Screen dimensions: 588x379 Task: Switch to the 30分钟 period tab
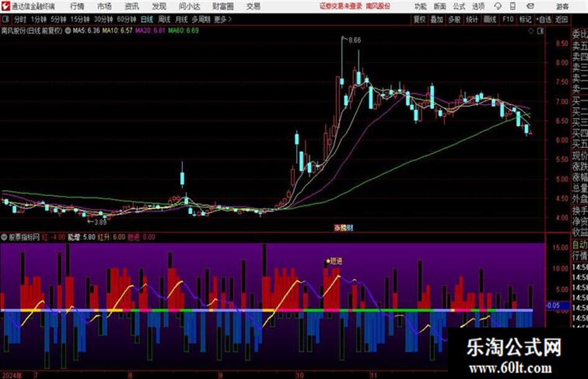pyautogui.click(x=103, y=19)
